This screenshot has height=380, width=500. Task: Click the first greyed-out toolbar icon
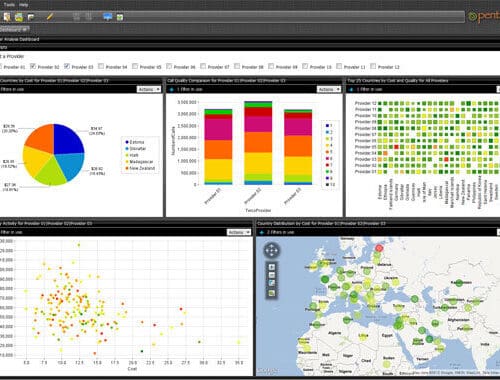76,17
